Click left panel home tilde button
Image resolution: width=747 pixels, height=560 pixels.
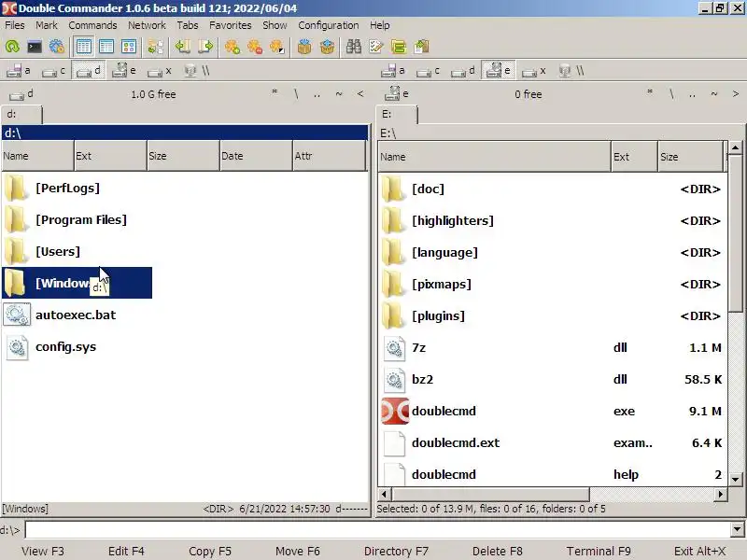(339, 94)
